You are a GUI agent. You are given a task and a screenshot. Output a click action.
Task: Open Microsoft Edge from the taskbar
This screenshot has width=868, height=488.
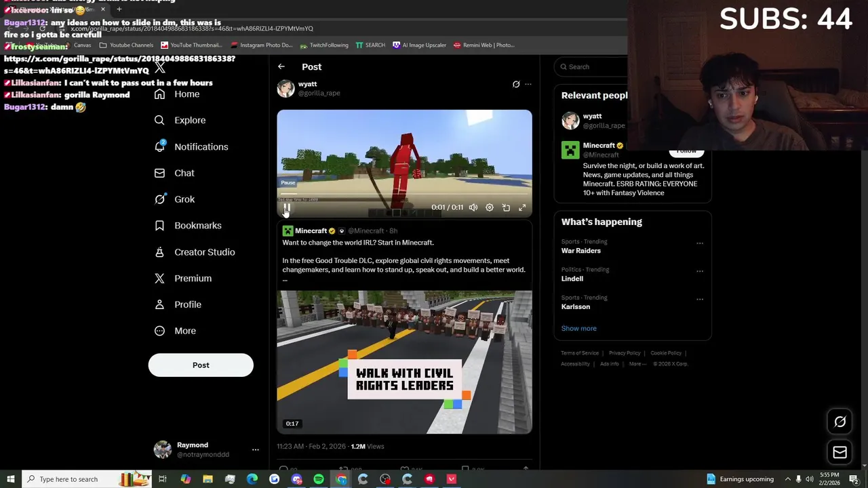[252, 479]
